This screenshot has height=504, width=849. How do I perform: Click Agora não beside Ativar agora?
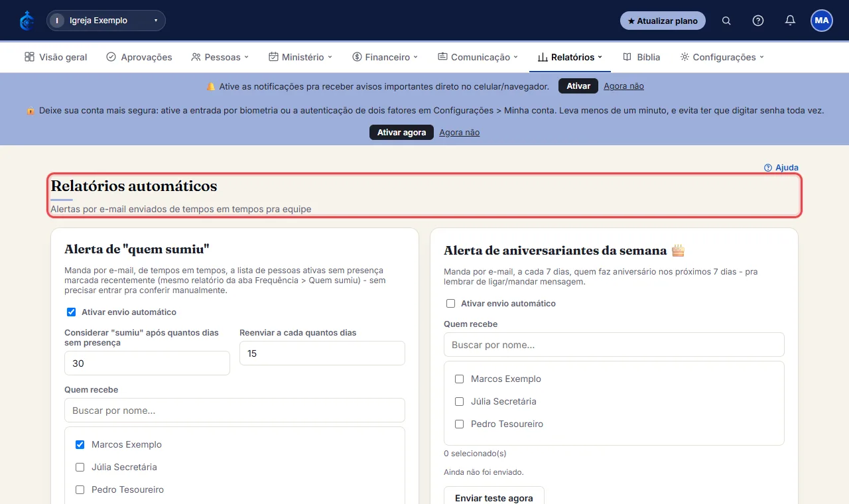click(459, 133)
